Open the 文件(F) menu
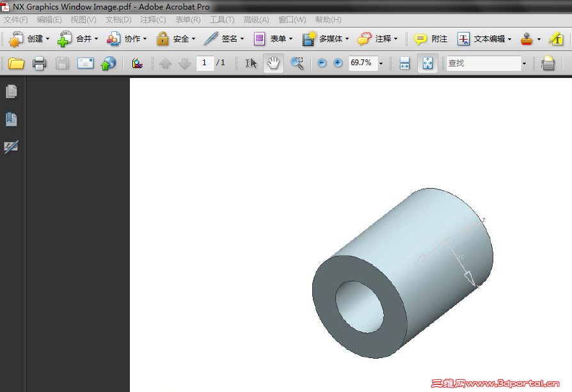Screen dimensions: 572x392 point(16,20)
